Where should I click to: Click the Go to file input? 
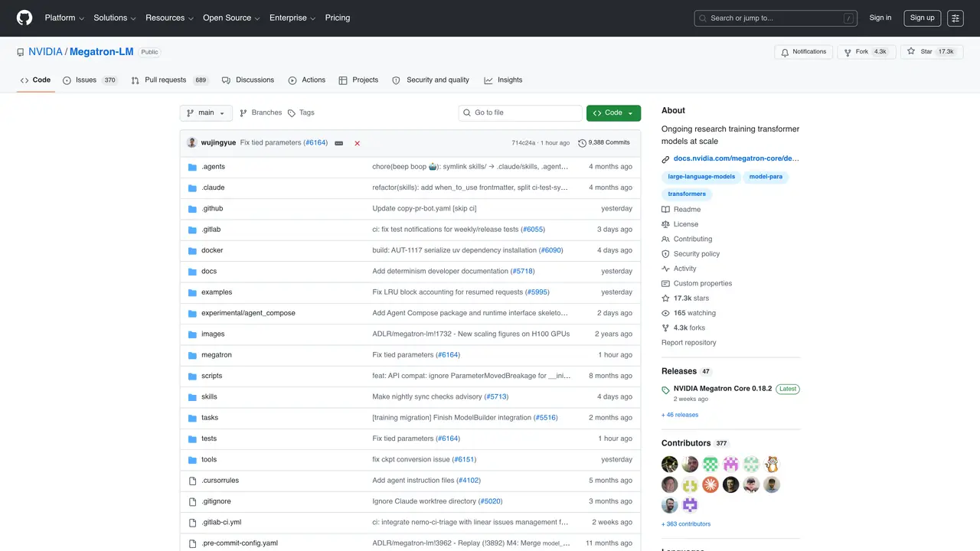point(521,113)
